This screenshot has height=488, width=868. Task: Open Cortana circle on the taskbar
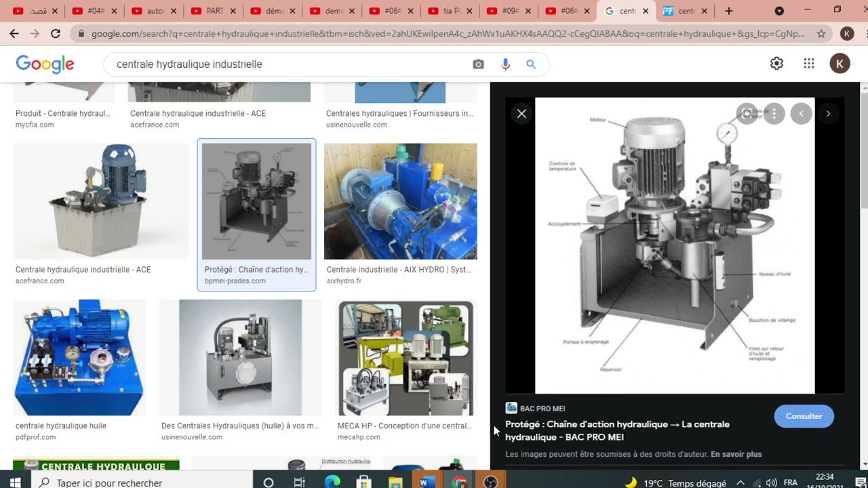click(x=269, y=483)
